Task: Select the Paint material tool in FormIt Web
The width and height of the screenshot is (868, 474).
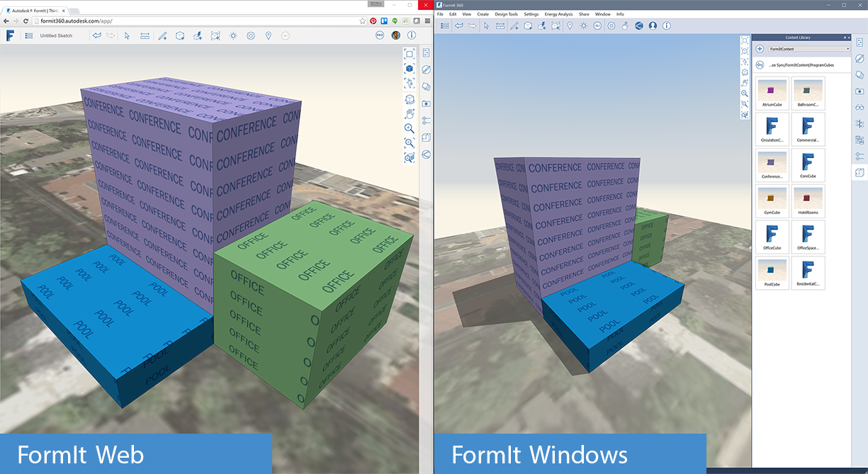Action: (197, 35)
